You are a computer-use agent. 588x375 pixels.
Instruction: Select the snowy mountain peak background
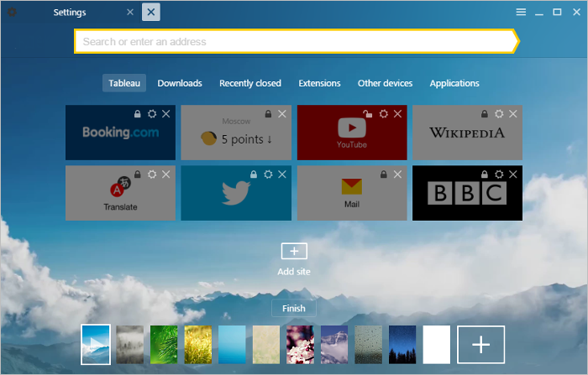(x=334, y=345)
